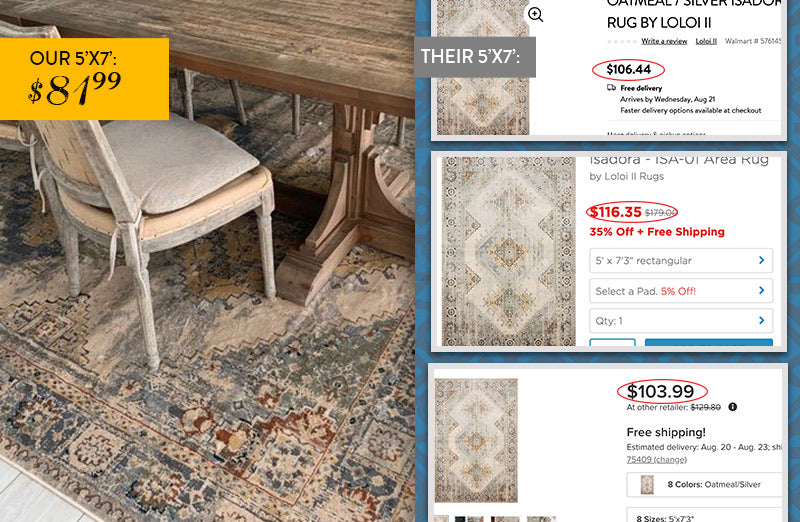The width and height of the screenshot is (800, 522).
Task: Click the 75409 (change) zip code link
Action: [x=656, y=459]
